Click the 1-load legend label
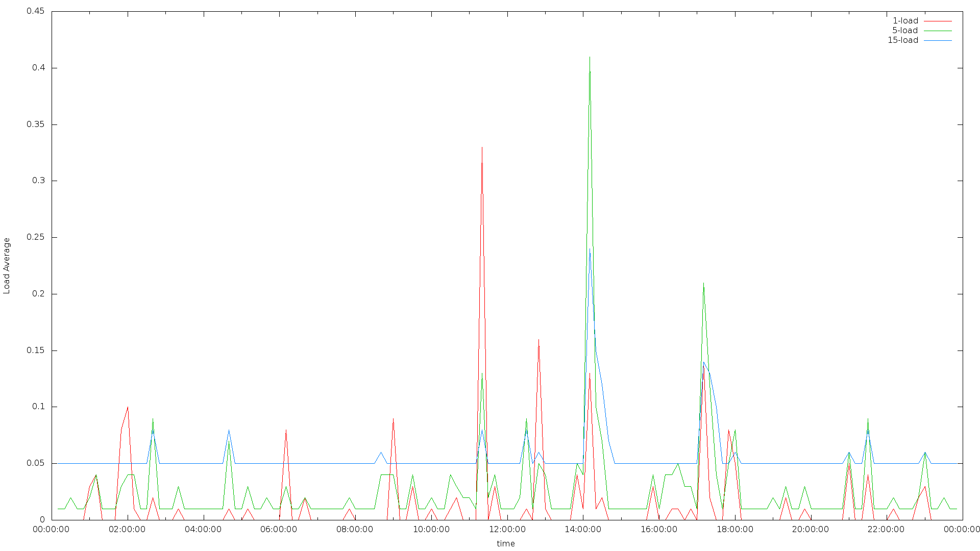This screenshot has height=551, width=980. pos(905,21)
